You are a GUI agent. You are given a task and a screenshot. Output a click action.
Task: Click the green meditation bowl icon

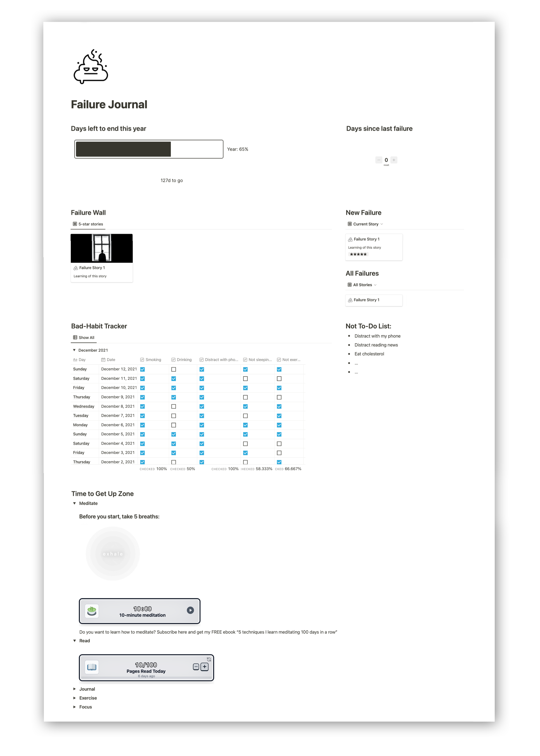click(x=92, y=611)
